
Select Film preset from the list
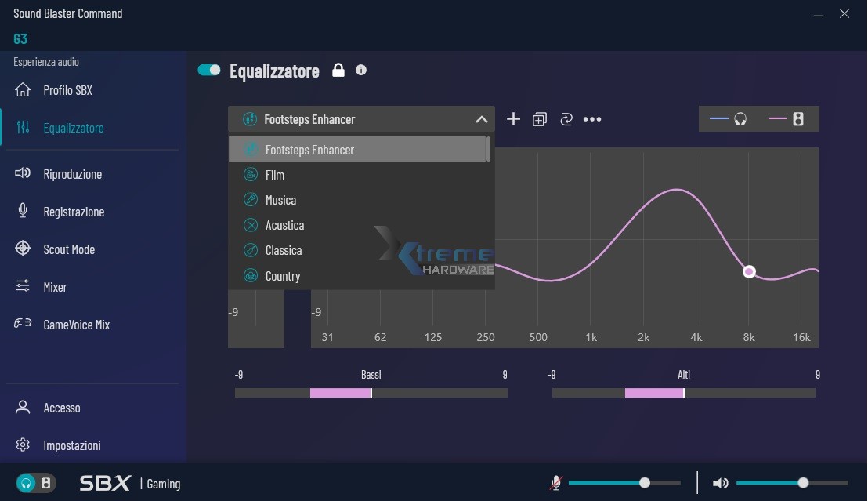point(275,175)
